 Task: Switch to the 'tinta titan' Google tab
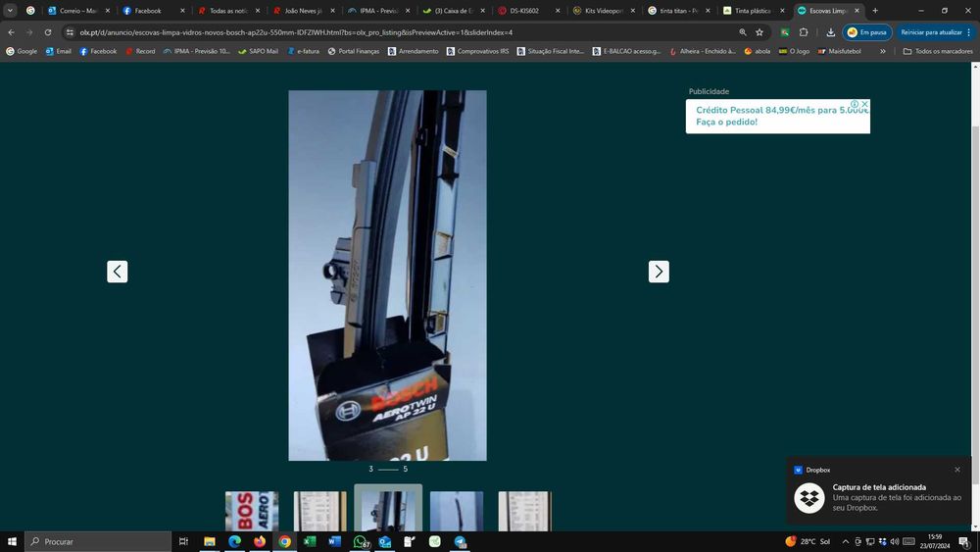point(679,11)
